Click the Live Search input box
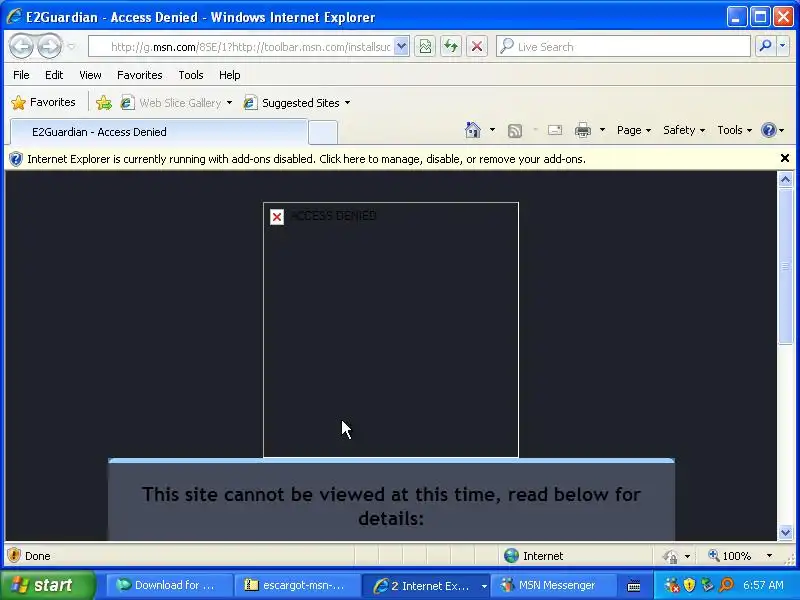The image size is (800, 600). pyautogui.click(x=623, y=47)
